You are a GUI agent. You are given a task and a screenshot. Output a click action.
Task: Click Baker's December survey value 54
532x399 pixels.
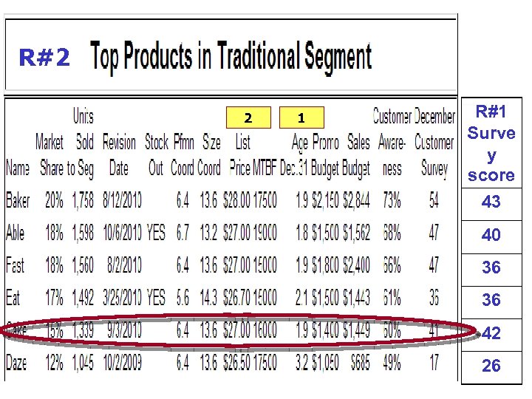click(x=434, y=199)
